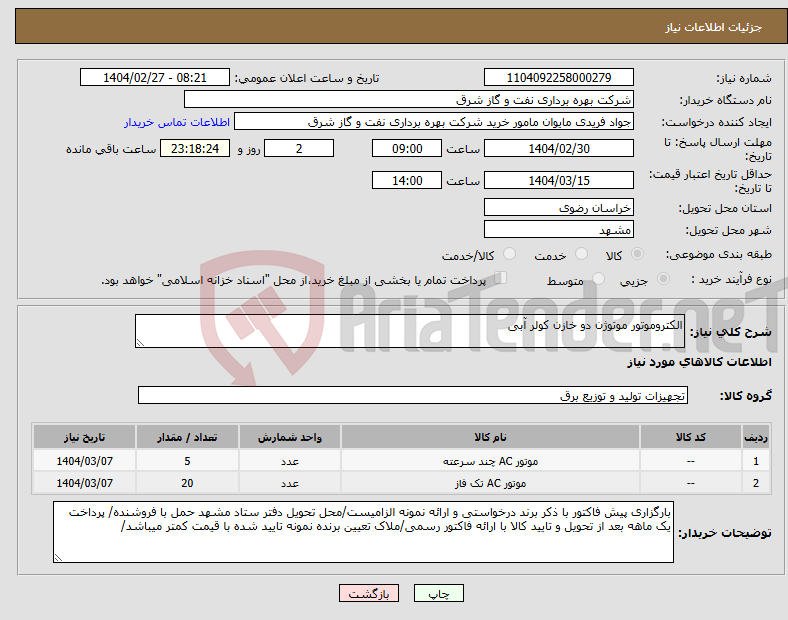Click the delivery city field مشهد

[x=559, y=230]
